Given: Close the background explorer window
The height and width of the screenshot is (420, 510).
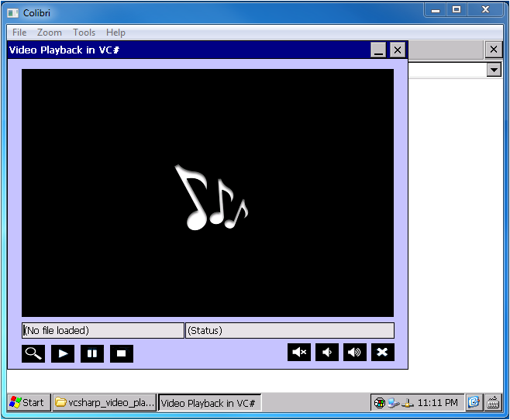Looking at the screenshot, I should click(494, 50).
